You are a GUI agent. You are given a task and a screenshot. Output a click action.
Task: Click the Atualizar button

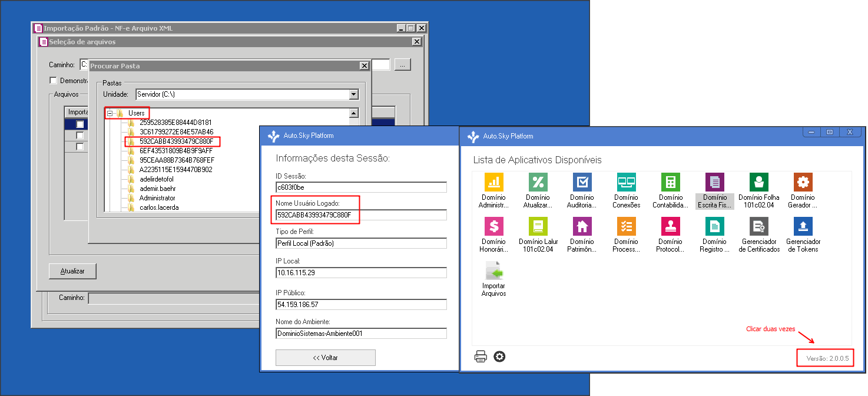[72, 271]
